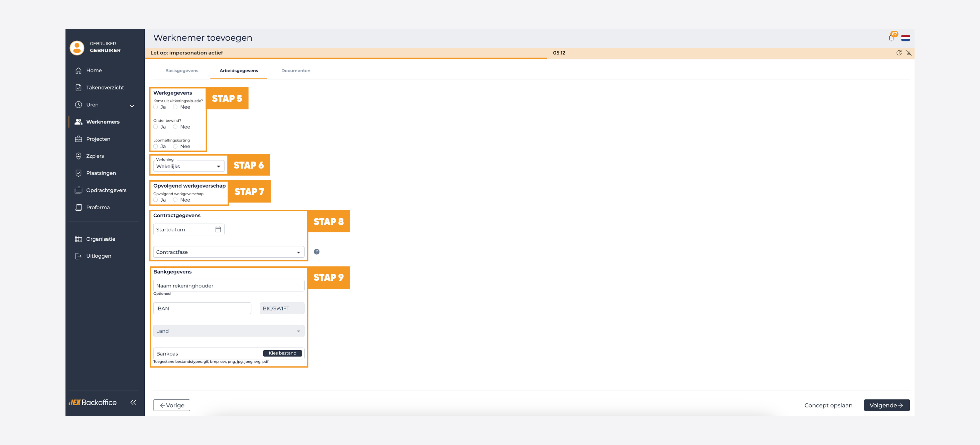Select Ja for Onder bewind
Image resolution: width=980 pixels, height=445 pixels.
156,127
